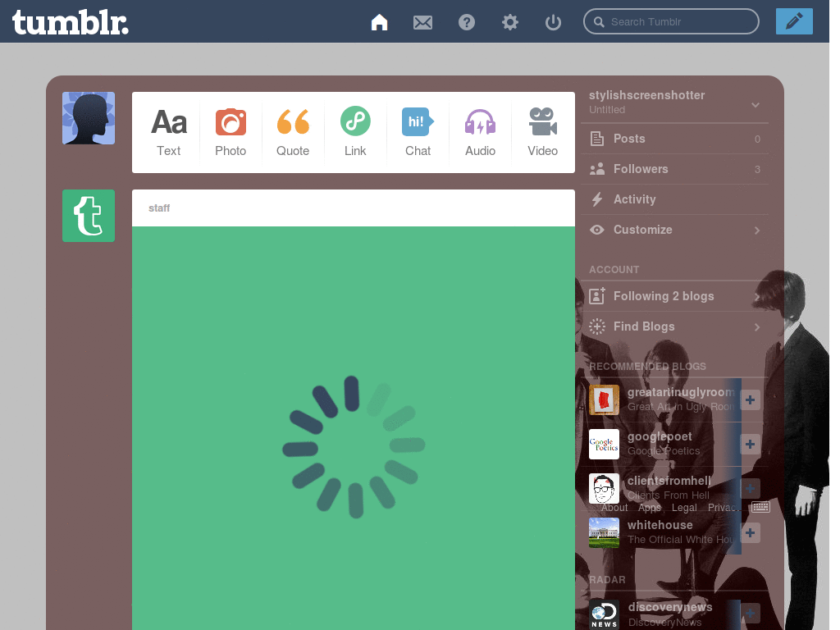Follow discoverynews with plus button

pos(750,614)
